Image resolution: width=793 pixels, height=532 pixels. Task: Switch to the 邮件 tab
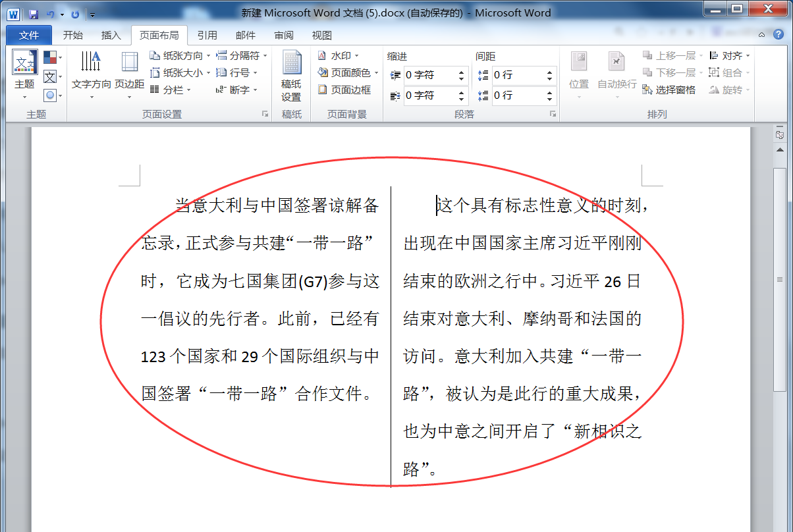pyautogui.click(x=245, y=35)
